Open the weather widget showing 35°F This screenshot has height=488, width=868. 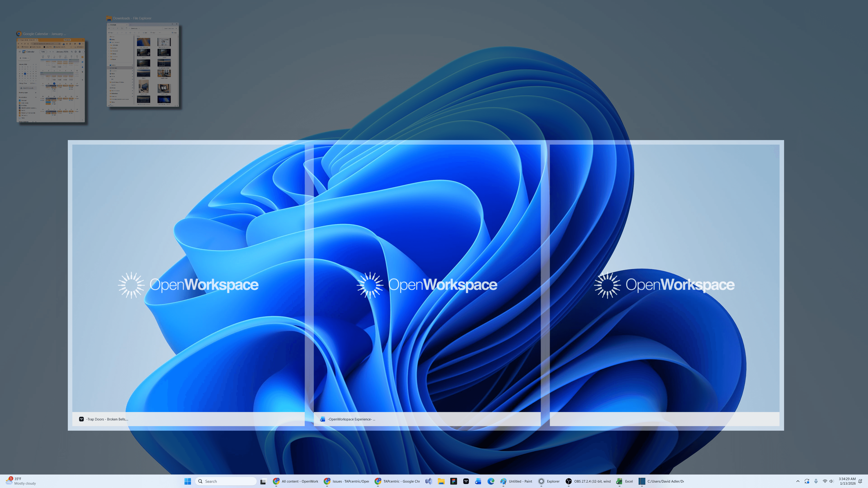tap(19, 481)
